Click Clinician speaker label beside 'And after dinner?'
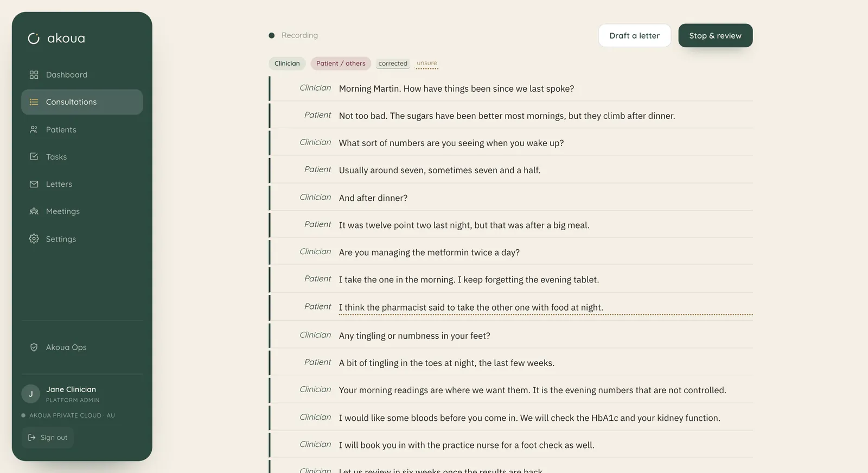Viewport: 868px width, 473px height. pyautogui.click(x=315, y=197)
